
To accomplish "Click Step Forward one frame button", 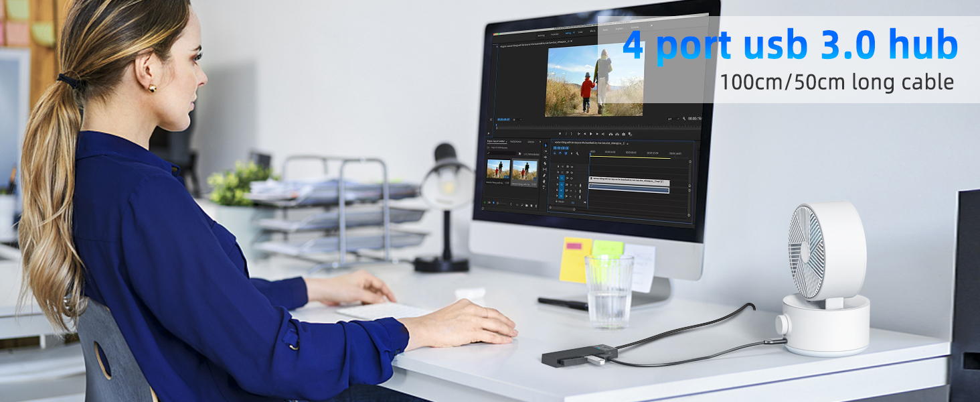I will pyautogui.click(x=597, y=134).
